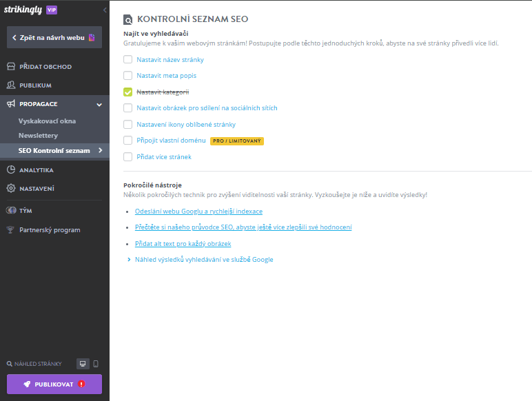The height and width of the screenshot is (401, 532).
Task: Check the Nastavit název stránky checkbox
Action: 127,60
